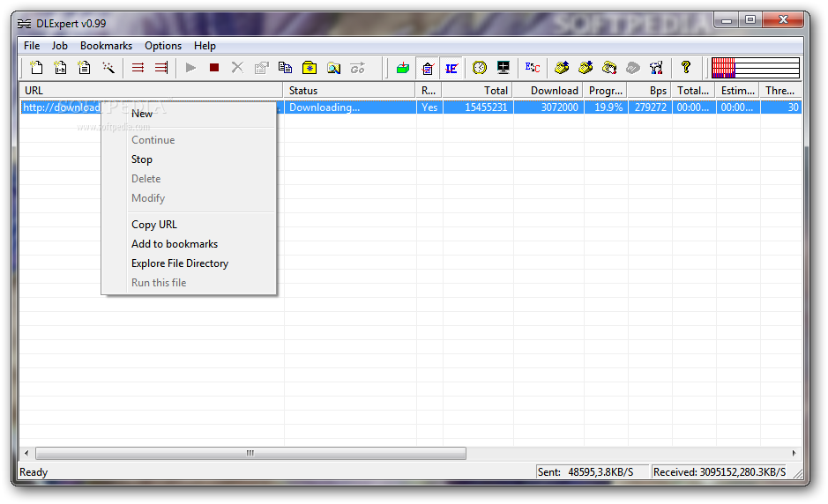Select Copy URL in context menu
Screen dimensions: 828x504
click(189, 225)
